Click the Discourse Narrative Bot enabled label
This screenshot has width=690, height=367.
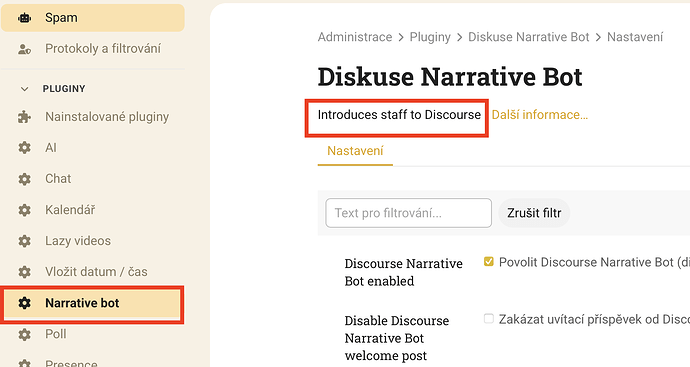pos(404,272)
